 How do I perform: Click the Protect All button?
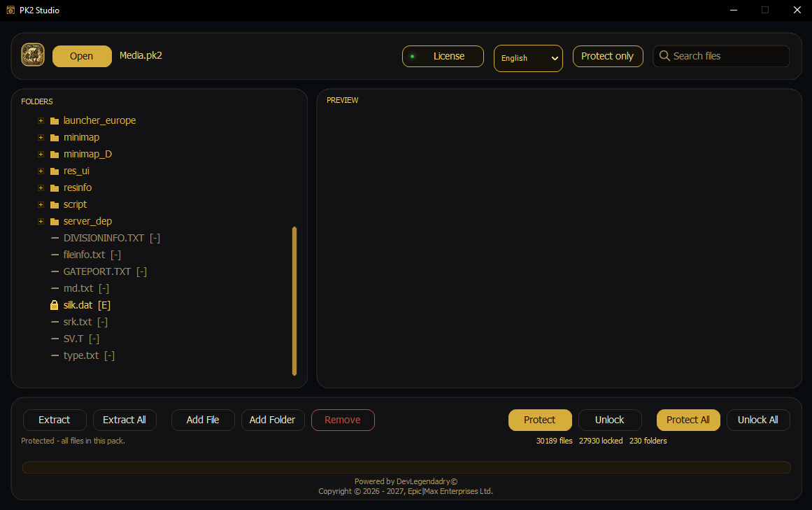[x=688, y=420]
